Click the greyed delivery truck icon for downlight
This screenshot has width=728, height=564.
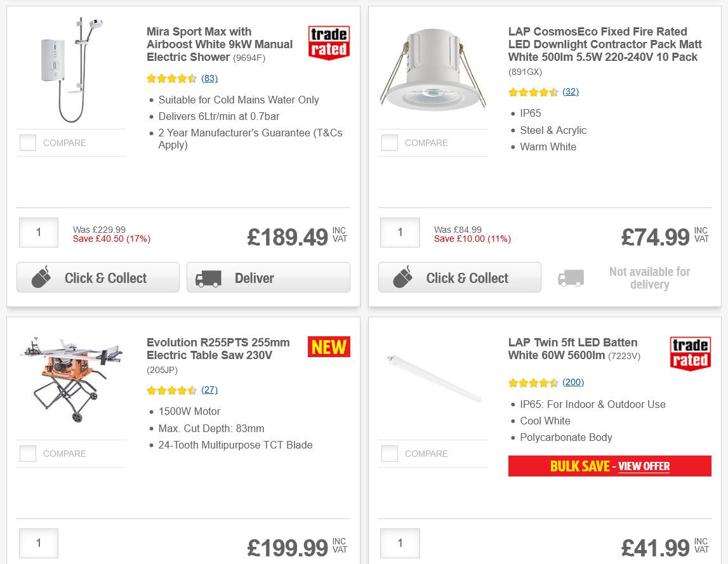point(570,277)
